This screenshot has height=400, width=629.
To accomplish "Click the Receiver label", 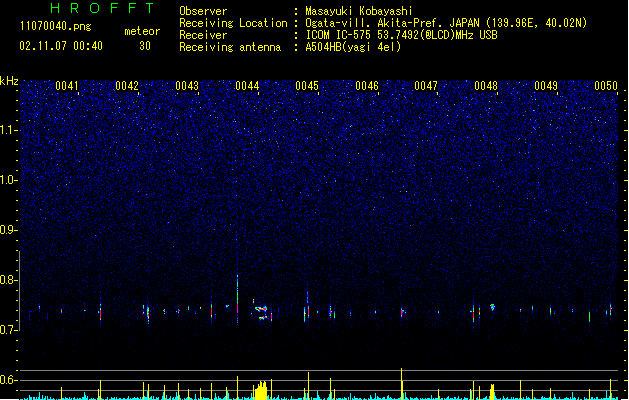I will pos(203,35).
